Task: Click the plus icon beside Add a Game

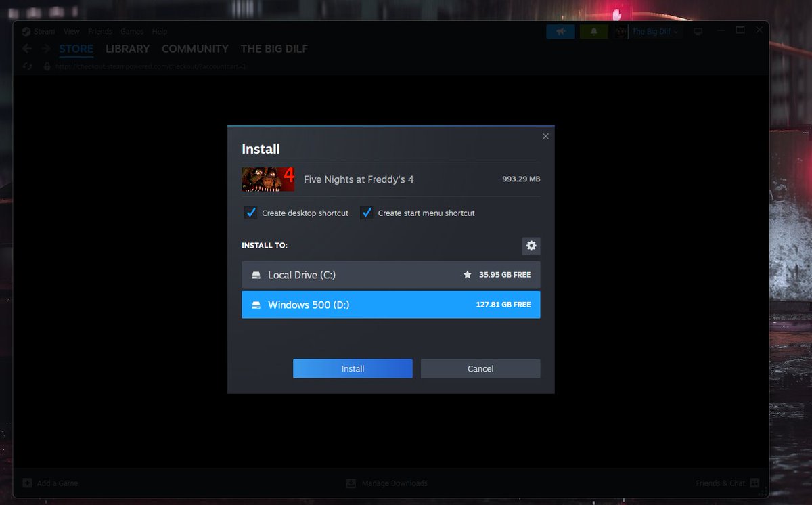Action: coord(27,483)
